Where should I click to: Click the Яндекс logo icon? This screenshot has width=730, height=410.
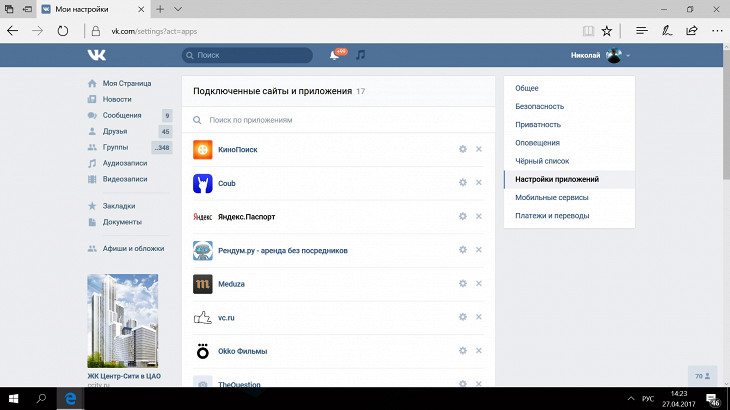[x=203, y=217]
